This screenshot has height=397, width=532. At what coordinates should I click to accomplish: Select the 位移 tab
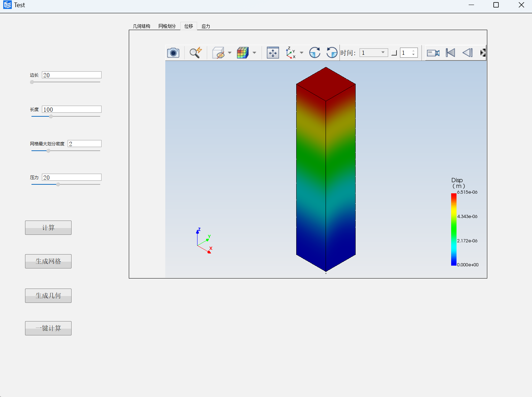tap(189, 26)
